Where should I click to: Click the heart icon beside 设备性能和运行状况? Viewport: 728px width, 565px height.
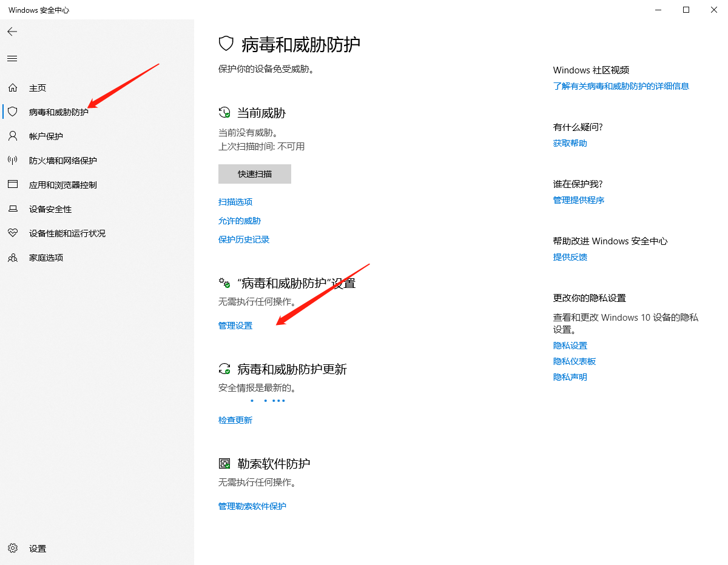coord(13,233)
